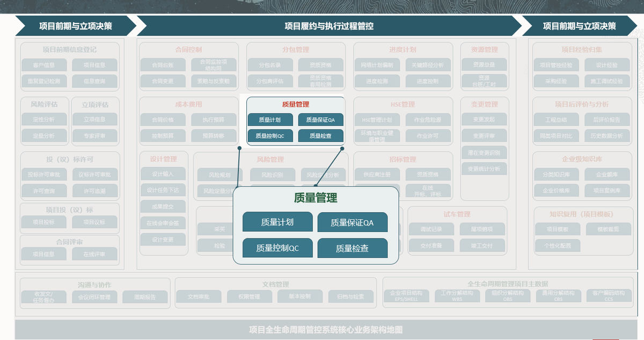644x340 pixels.
Task: Select 质量保证QA in the small highlighted 质量管理 box
Action: (x=320, y=120)
